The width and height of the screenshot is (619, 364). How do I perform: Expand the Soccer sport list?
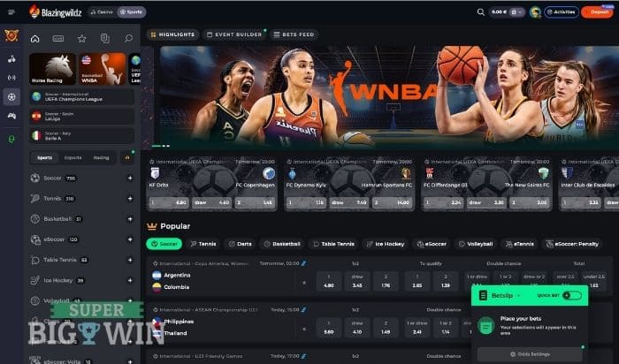tap(130, 178)
